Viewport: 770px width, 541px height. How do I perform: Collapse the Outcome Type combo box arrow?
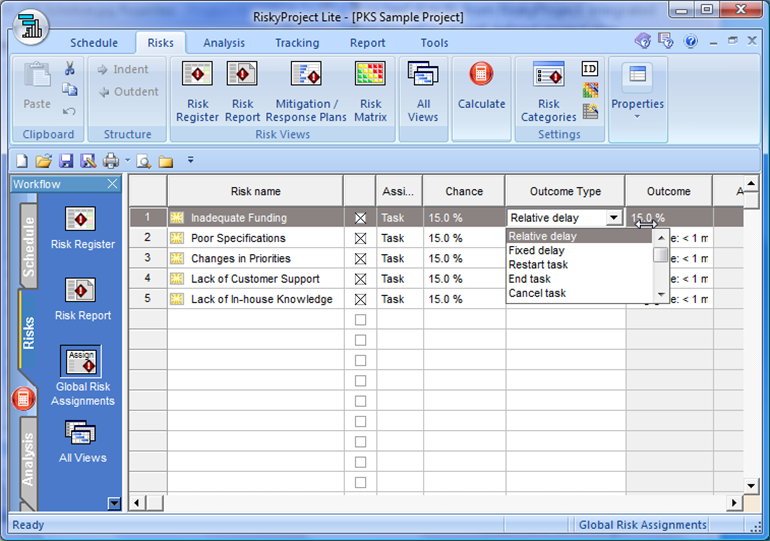click(613, 218)
